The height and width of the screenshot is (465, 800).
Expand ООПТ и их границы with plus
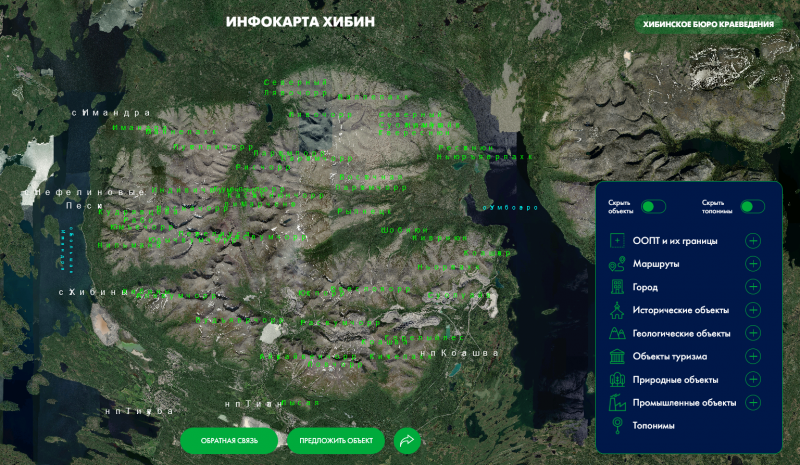click(753, 241)
